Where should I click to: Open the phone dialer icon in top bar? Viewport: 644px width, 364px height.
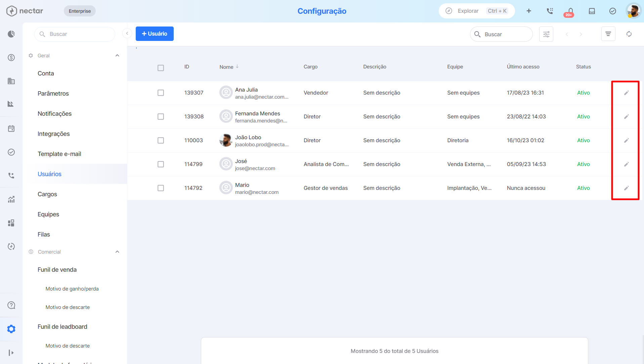(550, 11)
